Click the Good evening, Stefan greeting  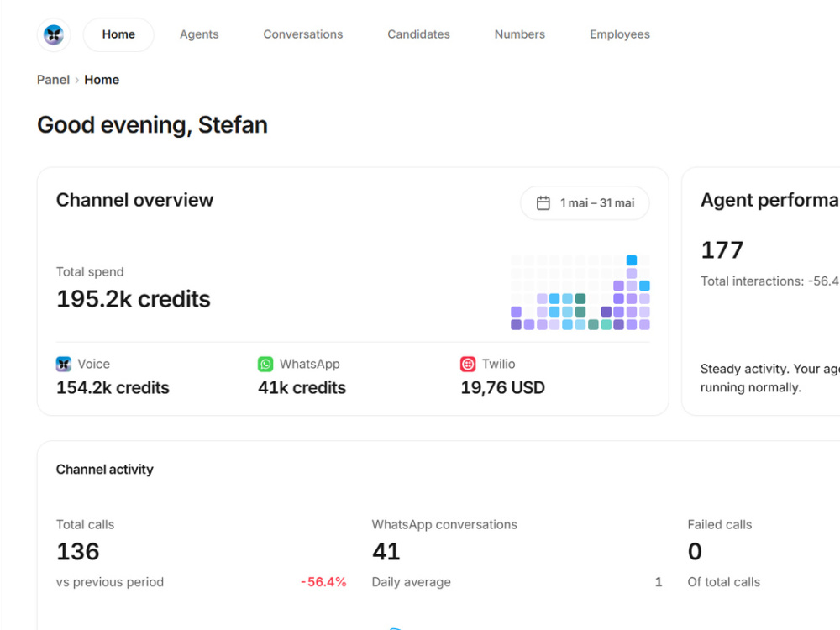tap(152, 125)
